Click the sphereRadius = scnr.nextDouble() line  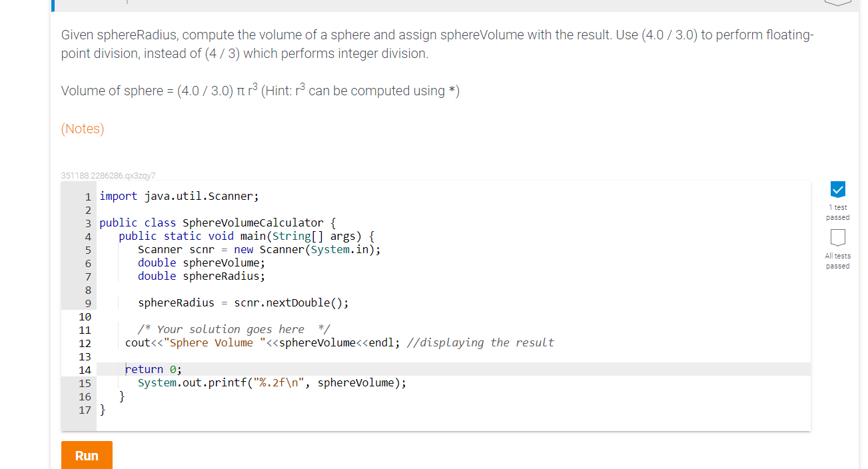click(242, 302)
